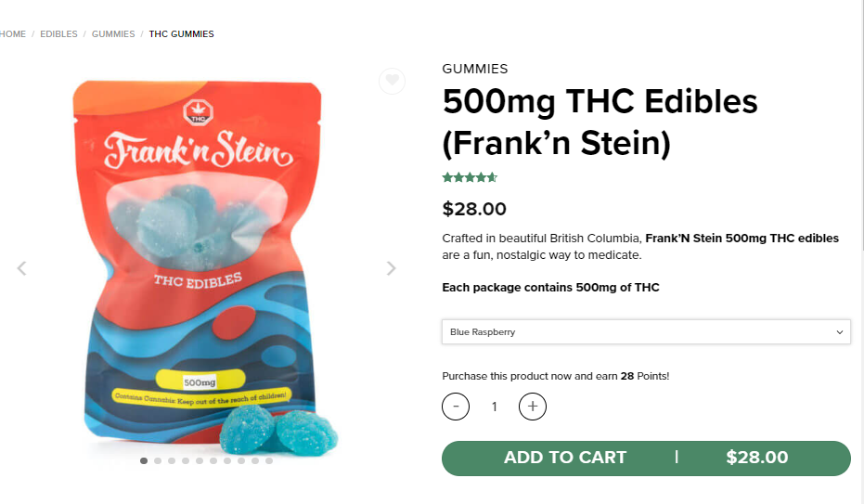Click the dropdown chevron in flavor selector

[x=839, y=332]
